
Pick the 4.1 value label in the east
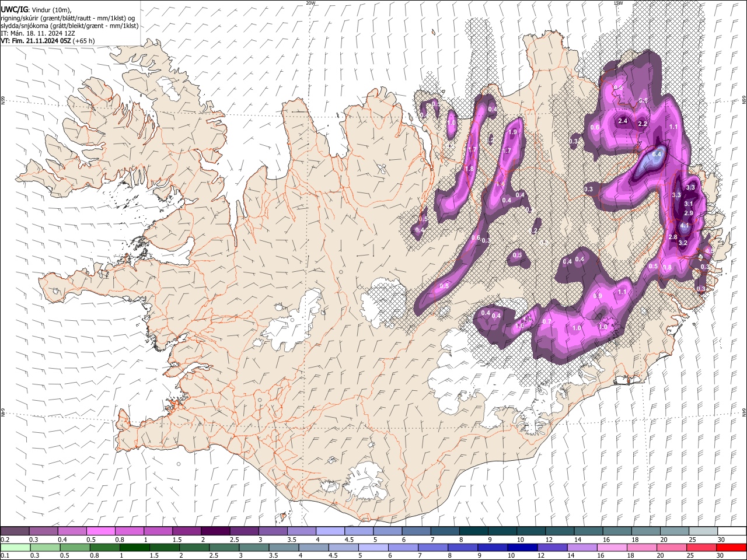click(x=685, y=226)
